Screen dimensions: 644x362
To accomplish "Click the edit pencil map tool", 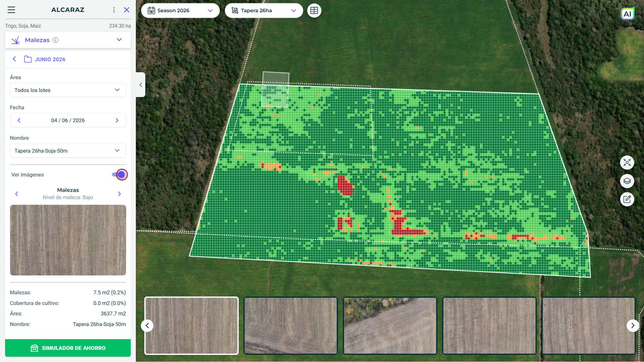I will pos(627,199).
